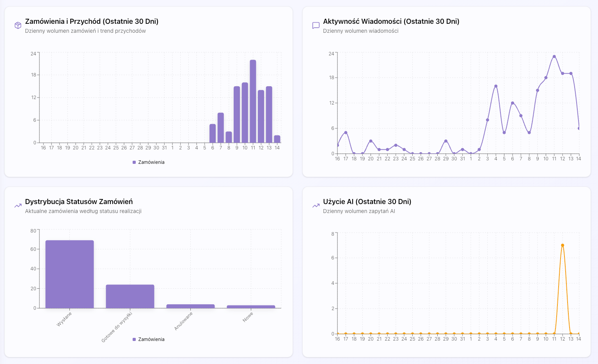Click the trend icon beside Użycie AI
This screenshot has width=598, height=364.
point(316,206)
